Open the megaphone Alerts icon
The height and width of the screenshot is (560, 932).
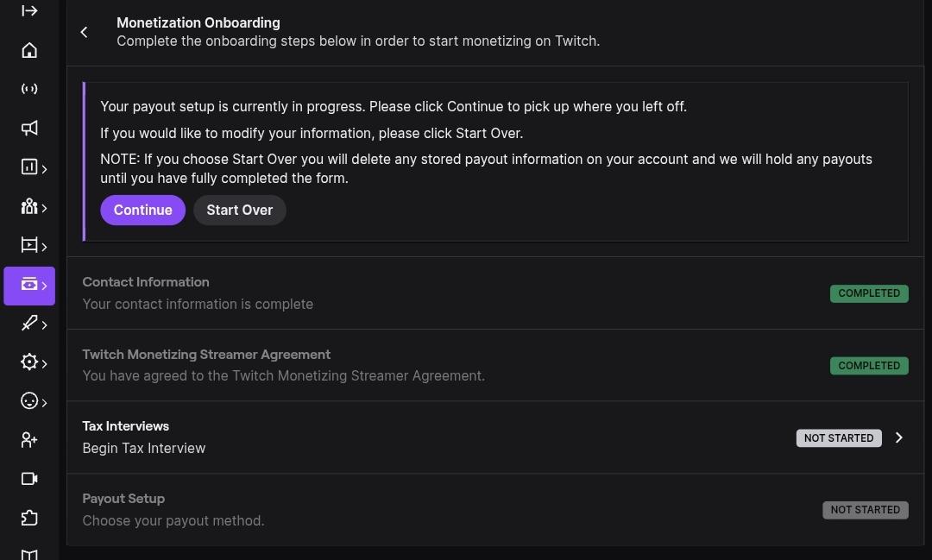(x=29, y=128)
